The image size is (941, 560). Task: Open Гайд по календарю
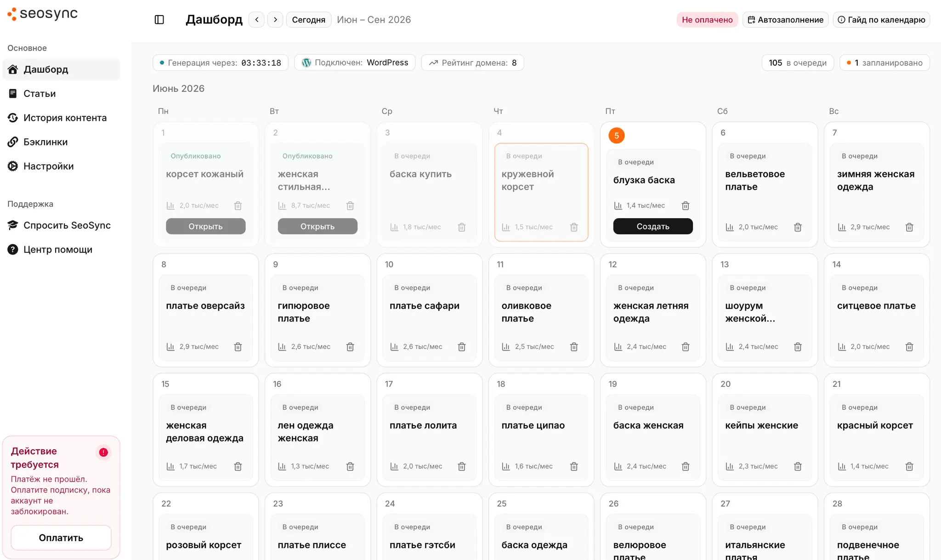click(881, 20)
